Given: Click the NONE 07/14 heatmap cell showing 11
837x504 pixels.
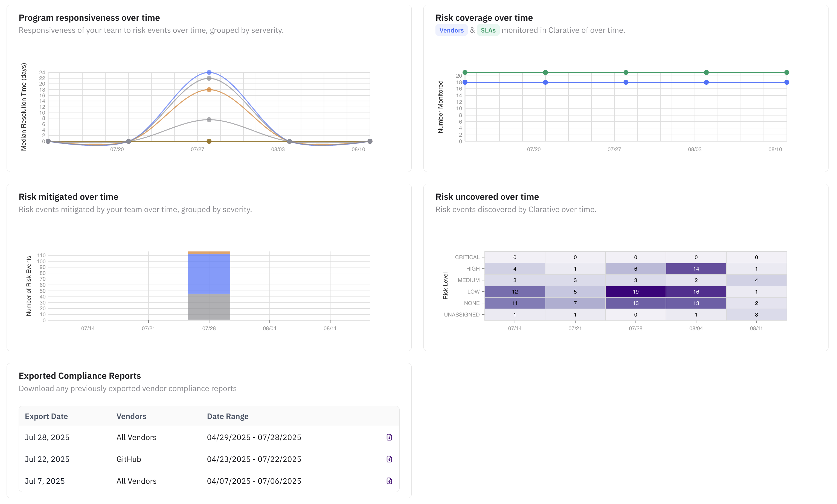Looking at the screenshot, I should tap(515, 303).
